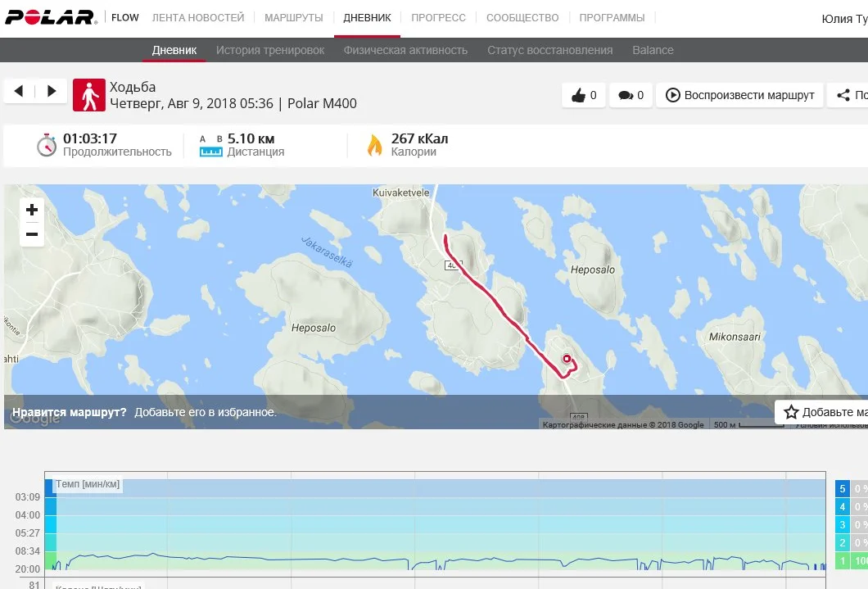Click heart rate zone 2 swatch
Viewport: 868px width, 589px height.
[842, 543]
